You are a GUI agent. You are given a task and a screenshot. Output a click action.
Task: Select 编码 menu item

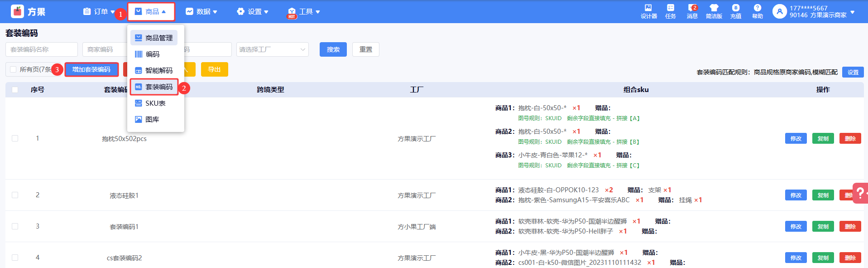(x=154, y=54)
